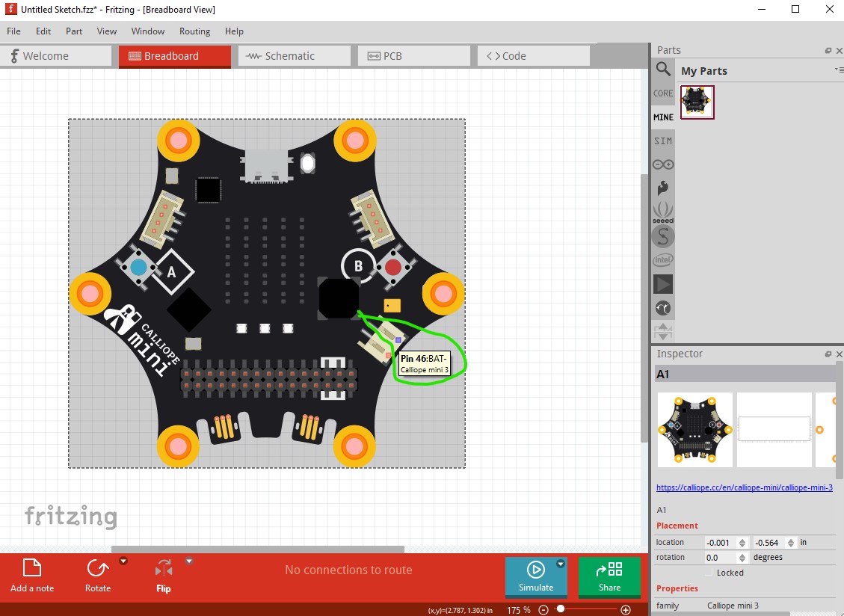
Task: Click the Flip tool icon
Action: pos(164,569)
